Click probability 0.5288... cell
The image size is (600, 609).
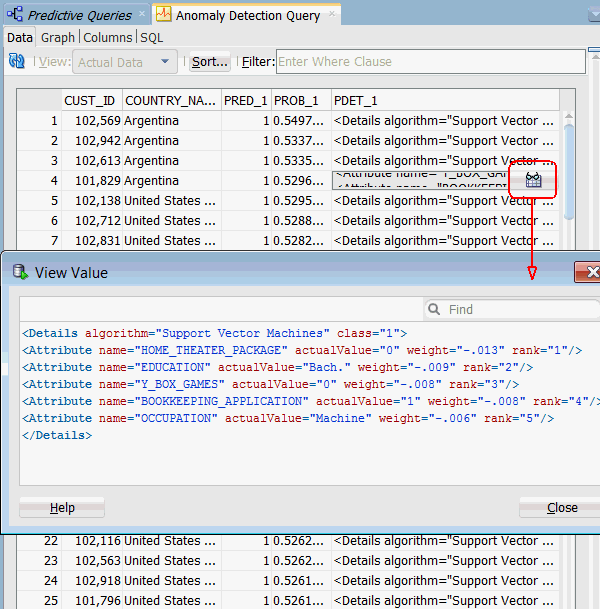(x=301, y=221)
